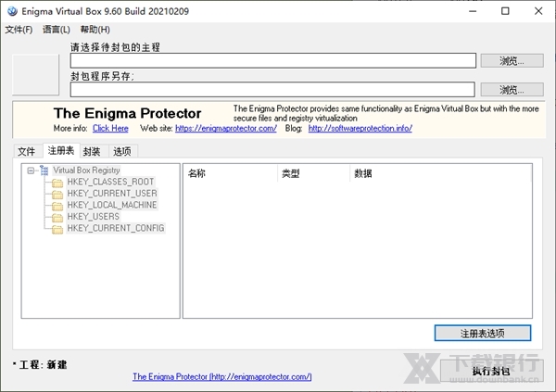Click the 数据 column header
The image size is (556, 392).
(441, 173)
